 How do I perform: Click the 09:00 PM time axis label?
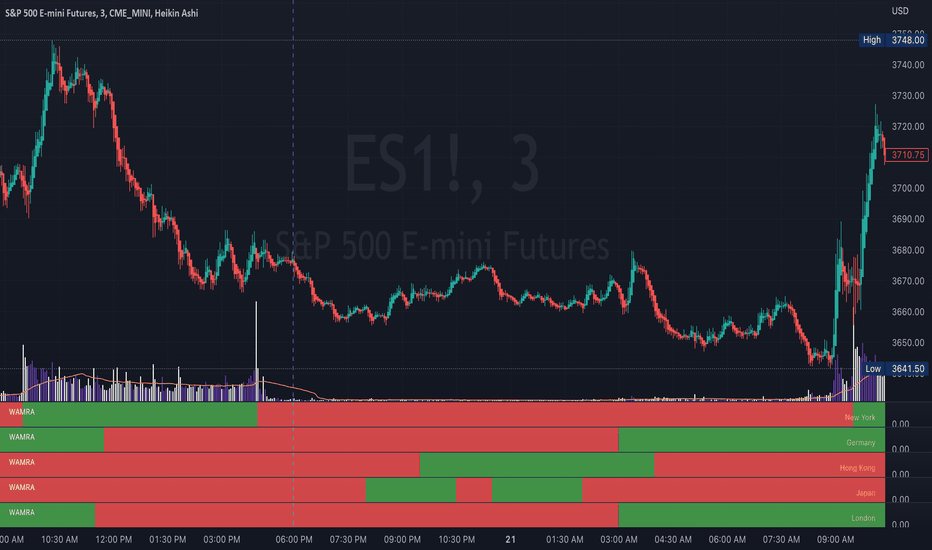[402, 539]
